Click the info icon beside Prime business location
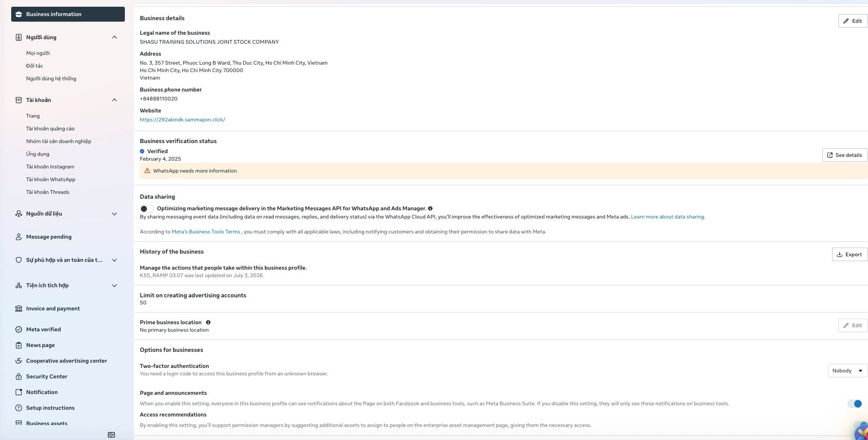The height and width of the screenshot is (440, 868). (x=208, y=322)
